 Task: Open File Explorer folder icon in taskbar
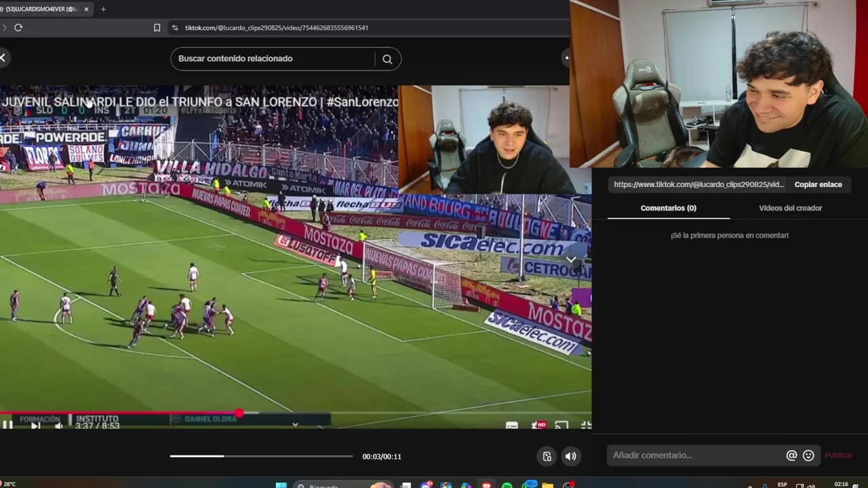point(547,485)
